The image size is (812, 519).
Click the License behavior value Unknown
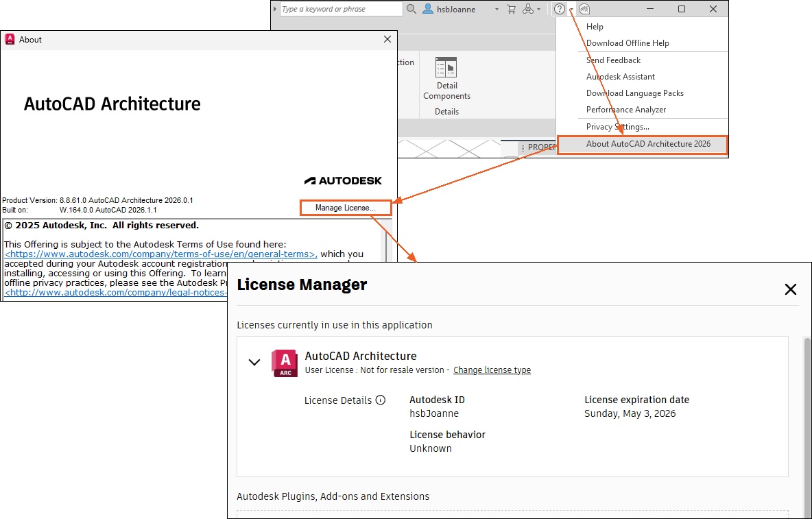[x=430, y=448]
